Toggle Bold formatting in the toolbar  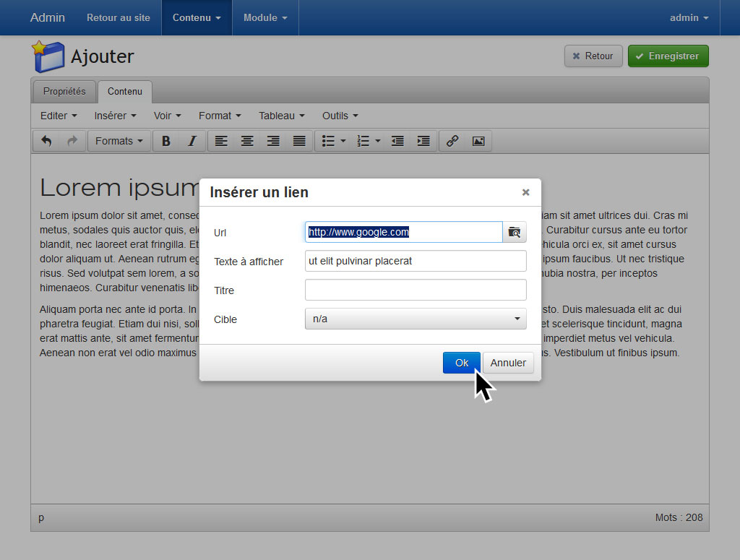tap(166, 141)
